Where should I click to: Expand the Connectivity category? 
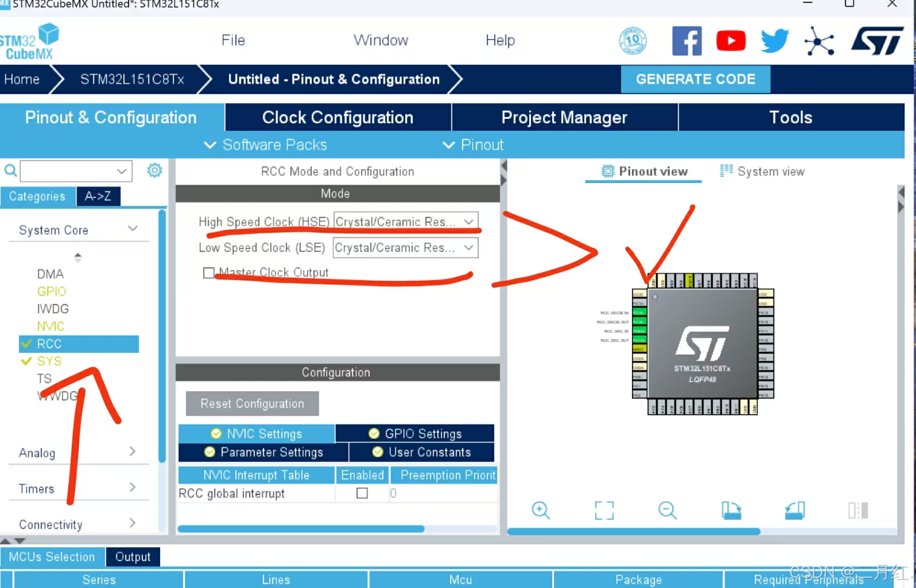coord(133,523)
